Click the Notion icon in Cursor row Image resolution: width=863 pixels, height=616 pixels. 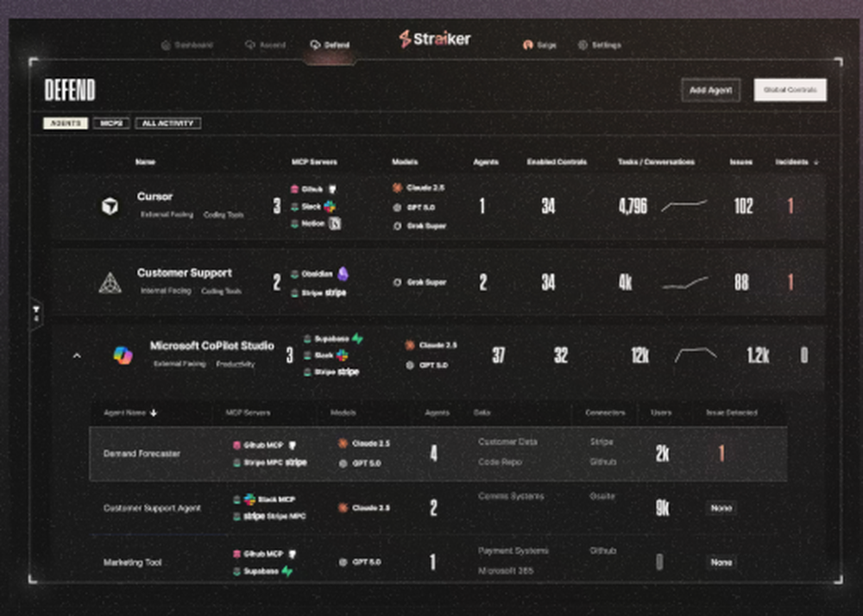click(335, 223)
